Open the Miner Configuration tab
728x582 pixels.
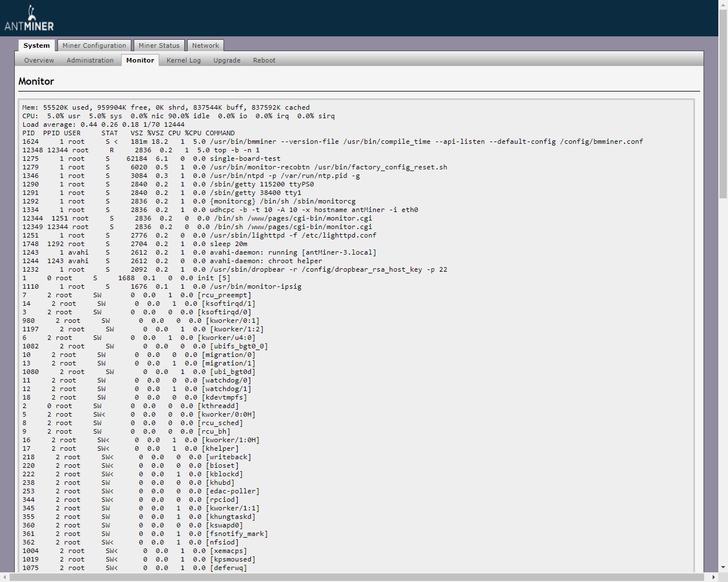94,45
